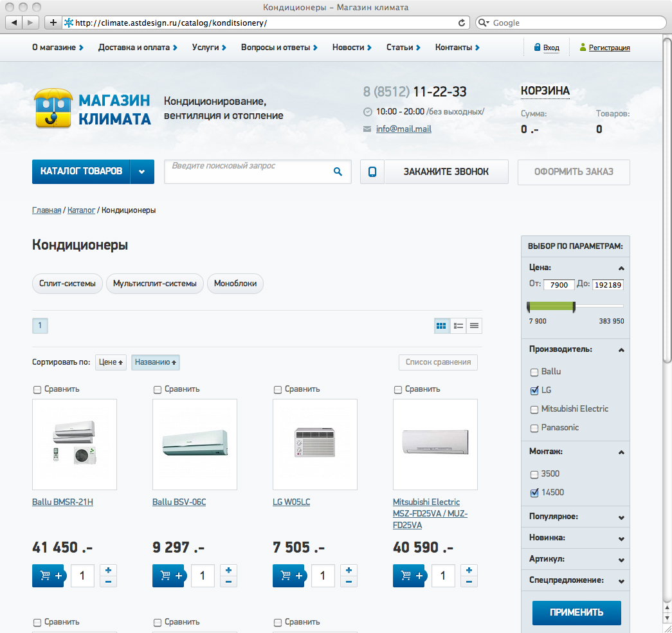
Task: Open the Регистрация link
Action: pos(610,48)
